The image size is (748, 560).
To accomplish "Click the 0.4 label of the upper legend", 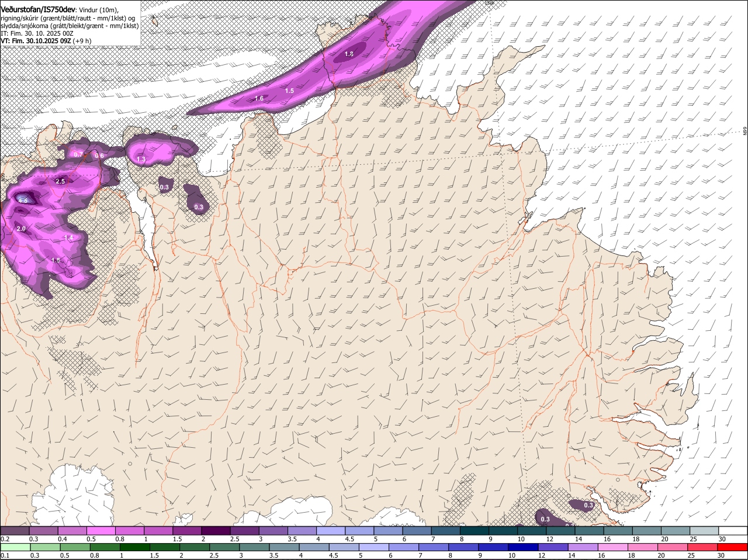I will (x=63, y=539).
